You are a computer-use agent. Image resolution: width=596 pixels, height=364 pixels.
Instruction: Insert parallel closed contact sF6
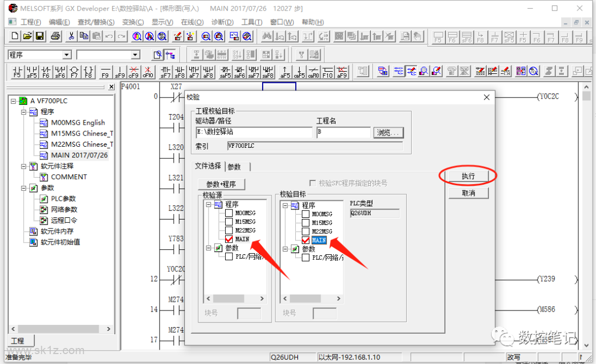(x=60, y=72)
